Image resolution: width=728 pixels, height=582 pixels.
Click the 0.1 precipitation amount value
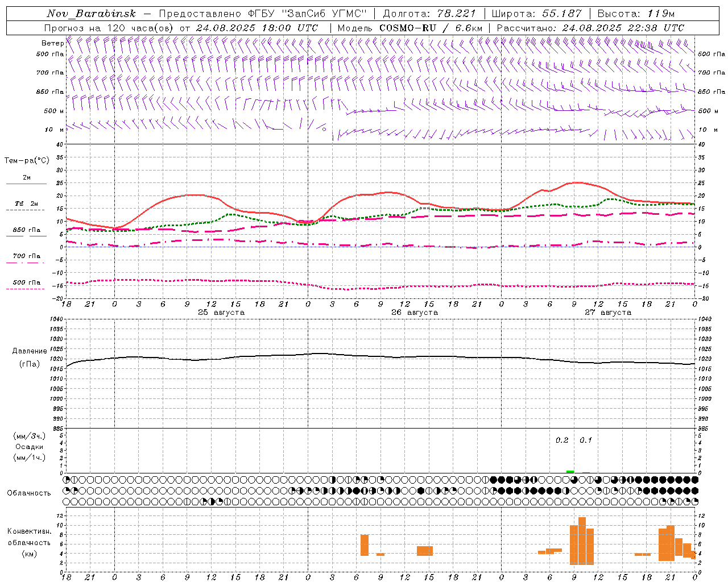(586, 440)
